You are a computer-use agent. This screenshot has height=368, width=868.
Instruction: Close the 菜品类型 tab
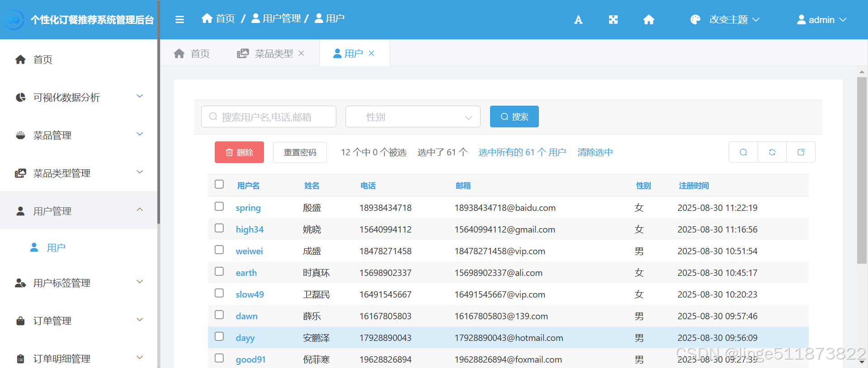[x=302, y=53]
